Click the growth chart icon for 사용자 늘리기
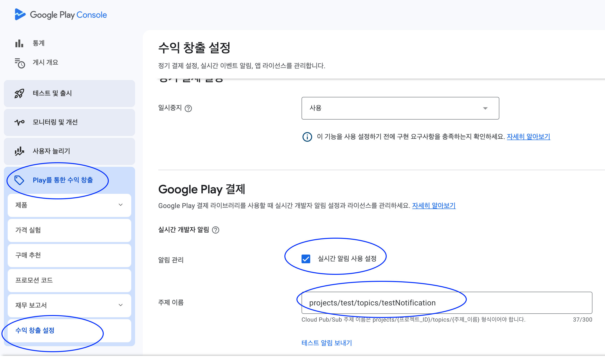The width and height of the screenshot is (605, 364). click(19, 151)
